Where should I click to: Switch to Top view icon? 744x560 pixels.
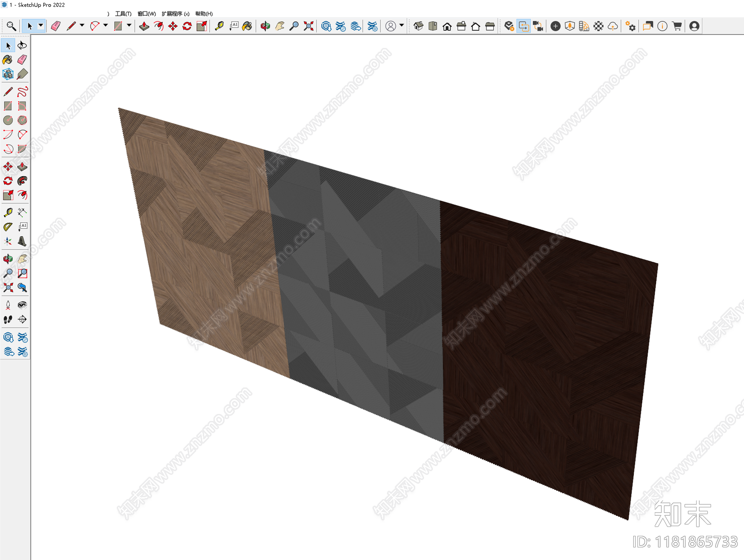pos(433,26)
